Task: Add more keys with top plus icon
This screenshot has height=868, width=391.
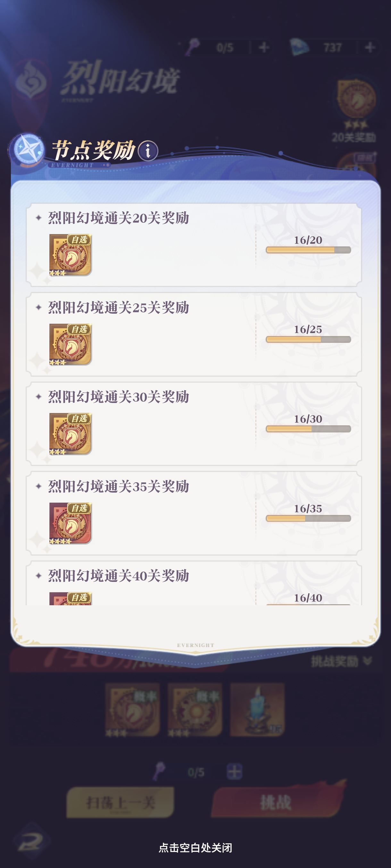Action: click(x=264, y=47)
